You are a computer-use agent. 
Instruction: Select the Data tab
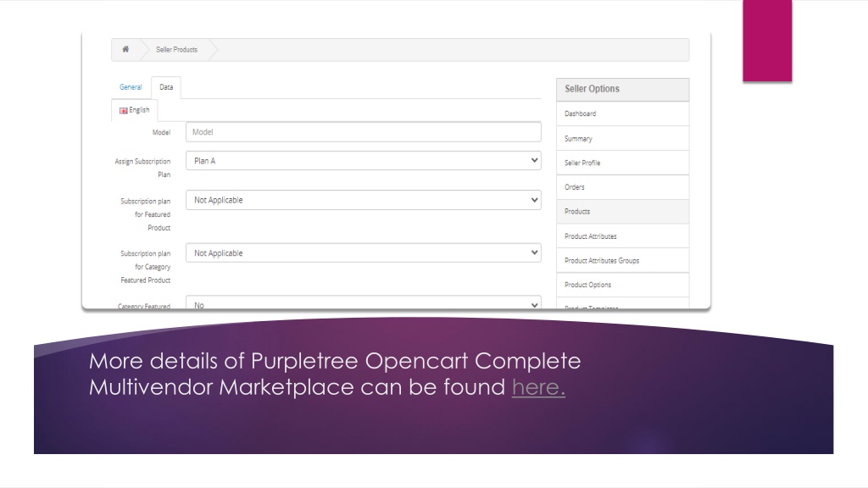point(166,87)
